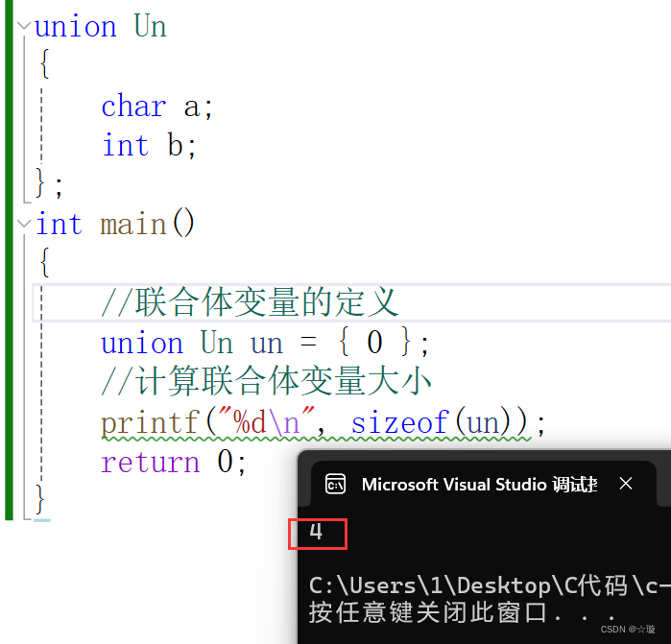The height and width of the screenshot is (644, 671).
Task: Click the console path C:\Users\1\Desktop line
Action: [490, 585]
